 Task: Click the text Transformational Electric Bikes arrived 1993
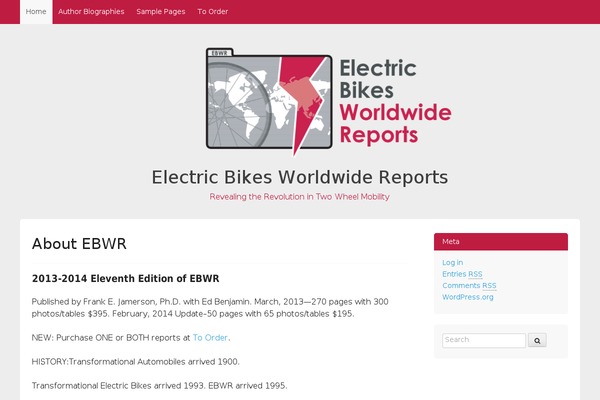pyautogui.click(x=118, y=385)
